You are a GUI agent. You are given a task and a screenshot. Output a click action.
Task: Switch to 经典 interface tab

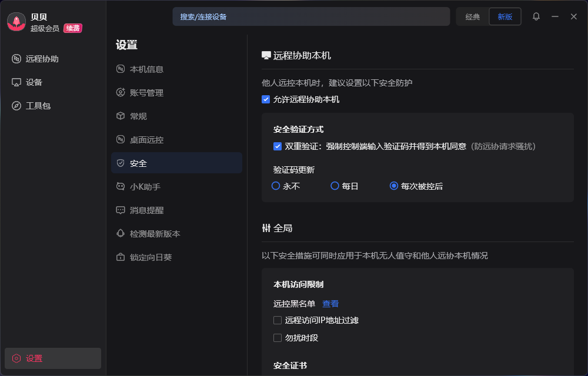(473, 16)
